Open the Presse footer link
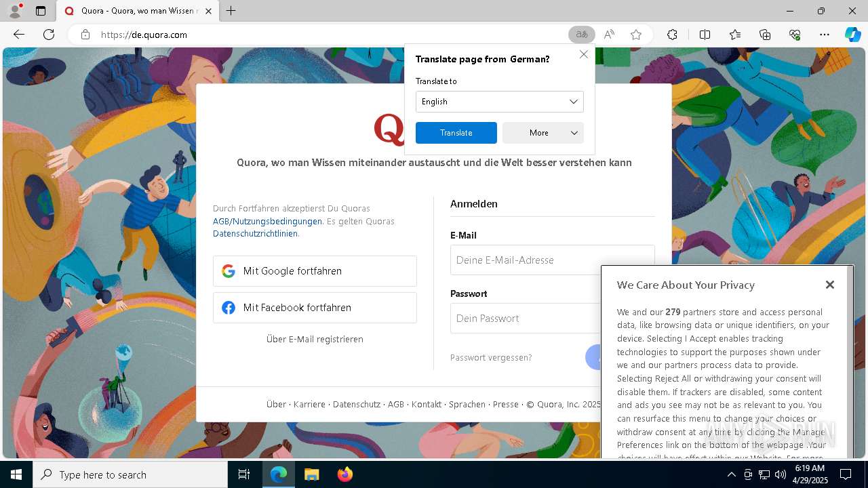Viewport: 868px width, 488px height. click(x=506, y=404)
